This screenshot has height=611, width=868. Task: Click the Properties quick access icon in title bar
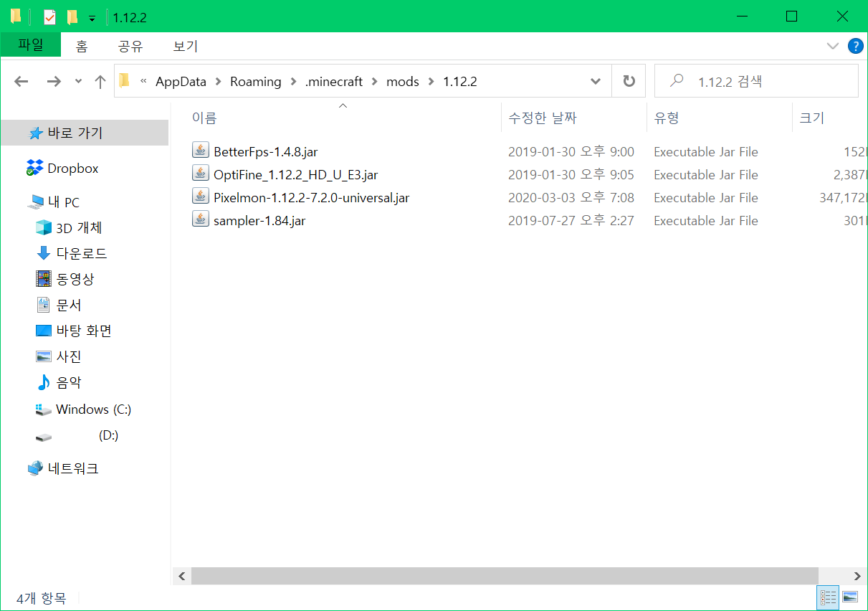[x=49, y=17]
